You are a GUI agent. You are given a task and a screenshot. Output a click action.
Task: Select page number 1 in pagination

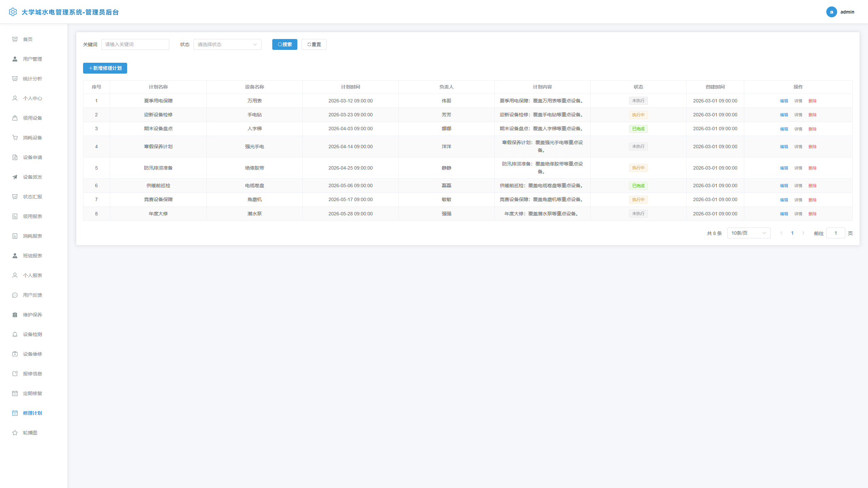[792, 233]
